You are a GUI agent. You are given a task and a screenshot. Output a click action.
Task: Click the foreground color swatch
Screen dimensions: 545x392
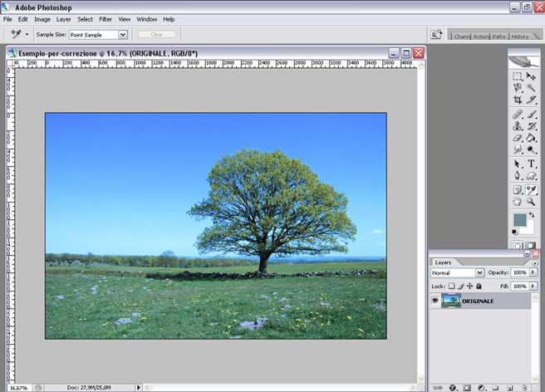520,219
